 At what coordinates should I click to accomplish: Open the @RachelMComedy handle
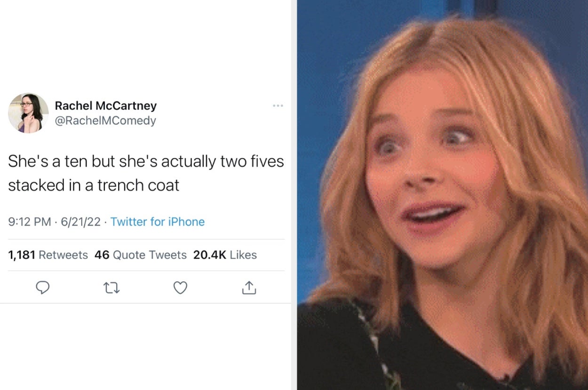coord(105,121)
